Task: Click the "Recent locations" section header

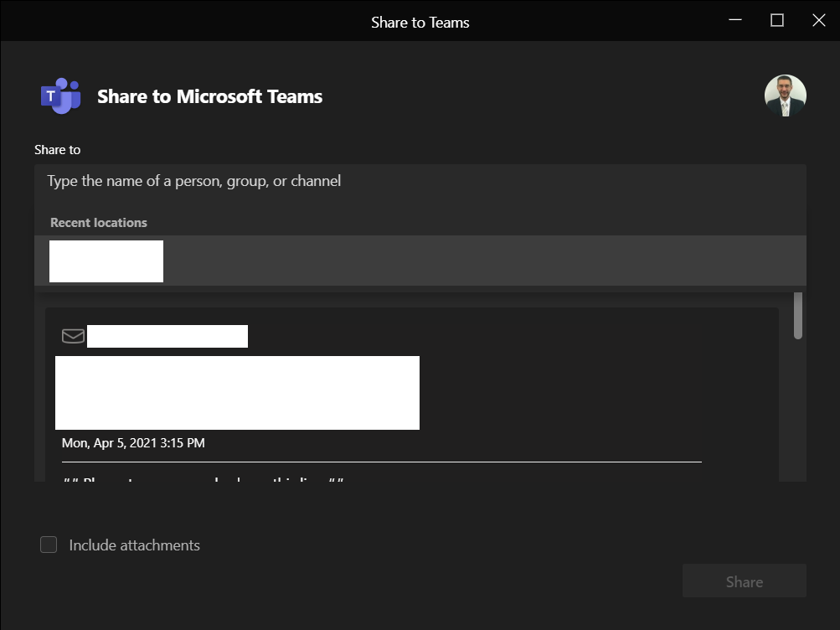Action: tap(99, 223)
